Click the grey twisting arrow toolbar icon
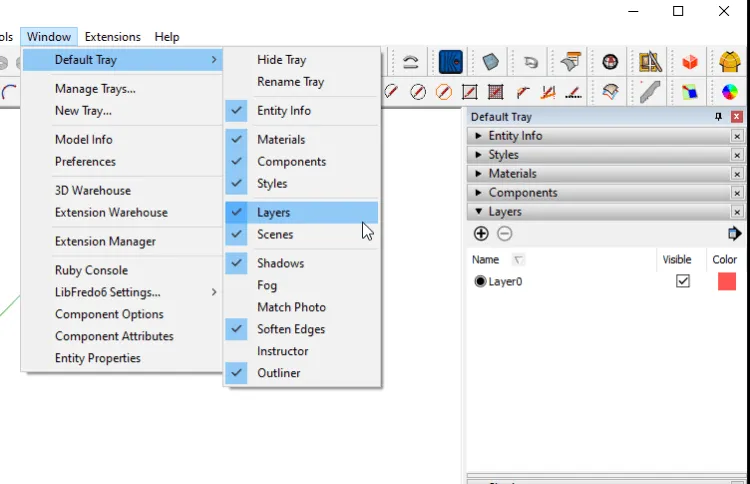The image size is (750, 484). pos(530,62)
